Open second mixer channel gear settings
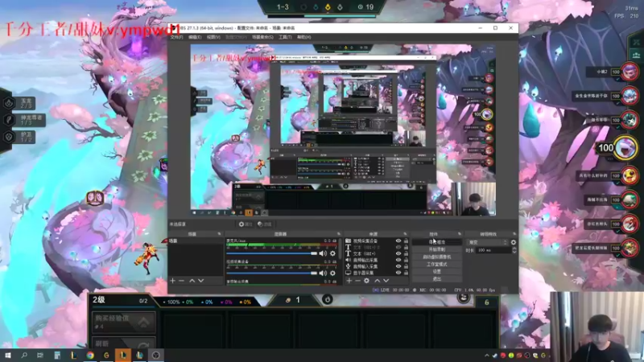This screenshot has width=644, height=362. (x=332, y=273)
